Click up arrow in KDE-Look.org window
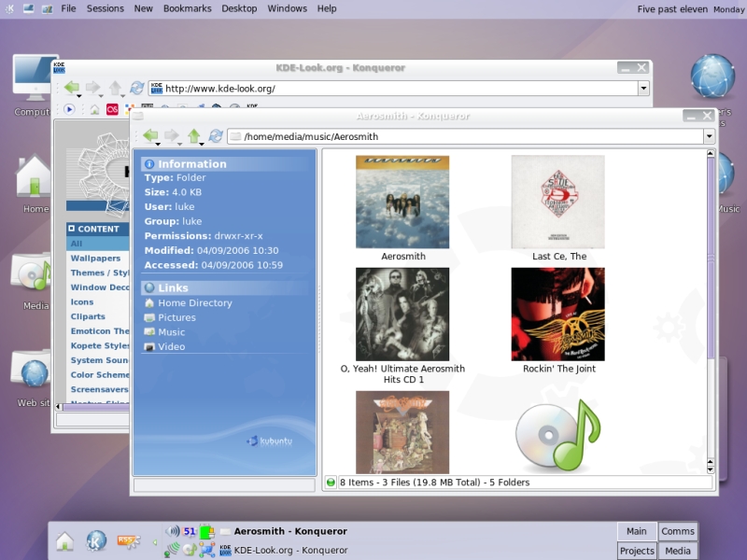The width and height of the screenshot is (747, 560). (115, 87)
